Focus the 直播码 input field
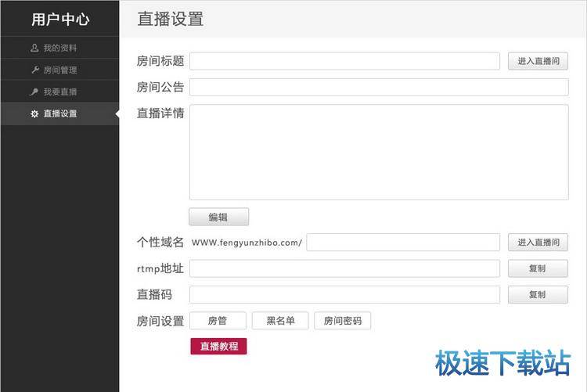Screen dimensions: 587x392 coord(344,295)
